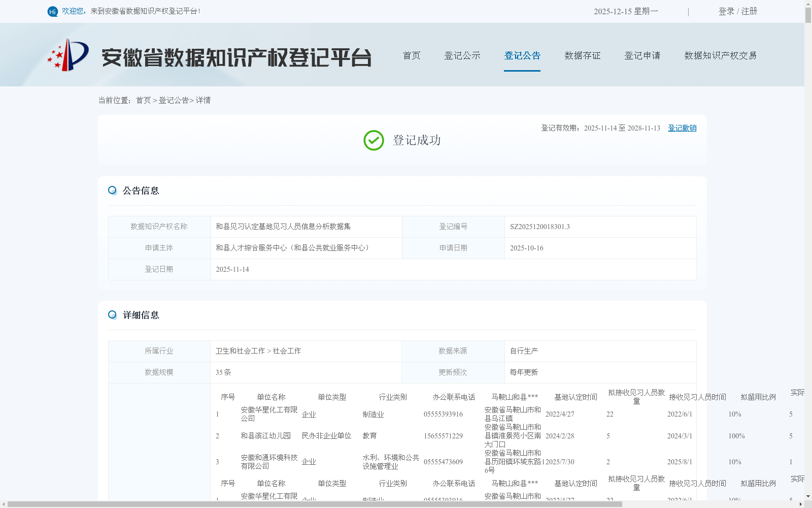The image size is (812, 508).
Task: Select the registration number SZ20251120018301.3
Action: [539, 227]
